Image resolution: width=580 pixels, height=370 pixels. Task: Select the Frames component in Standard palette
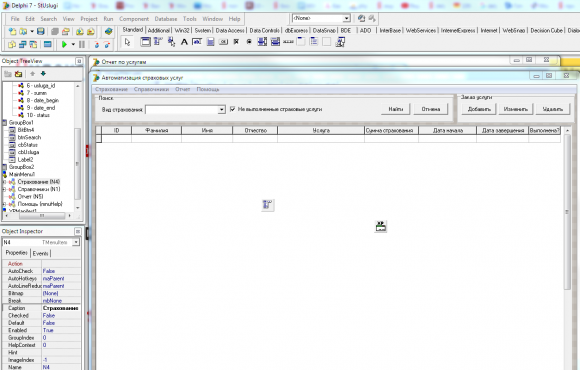[x=145, y=42]
